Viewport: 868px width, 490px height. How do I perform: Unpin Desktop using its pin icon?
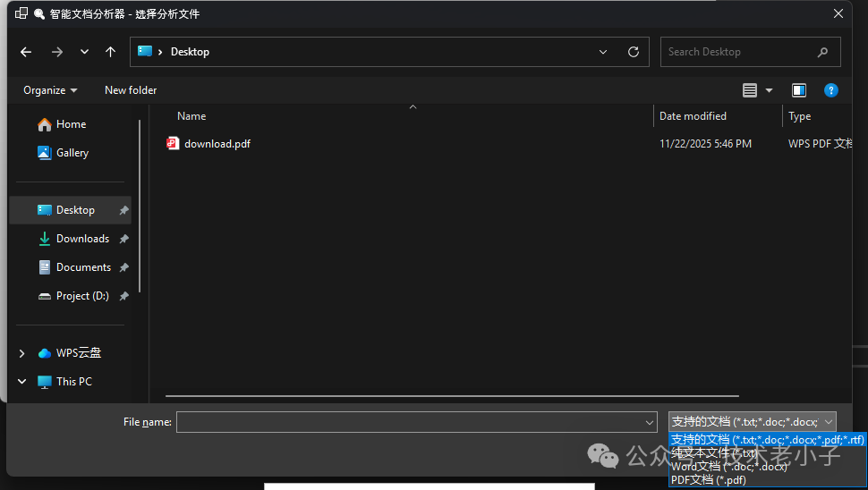tap(123, 210)
